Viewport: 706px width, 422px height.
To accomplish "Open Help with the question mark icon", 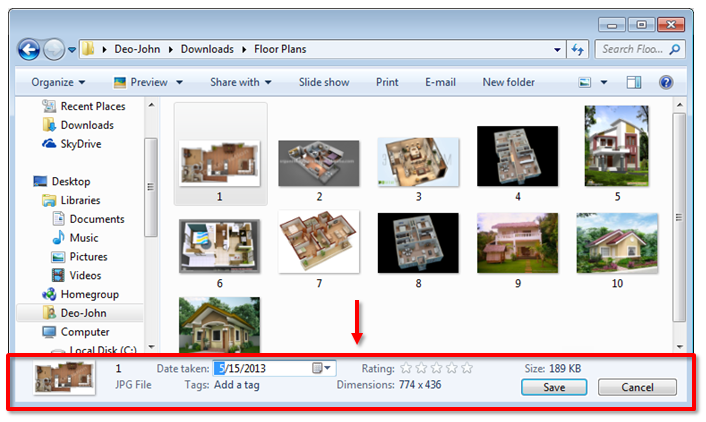I will 666,82.
